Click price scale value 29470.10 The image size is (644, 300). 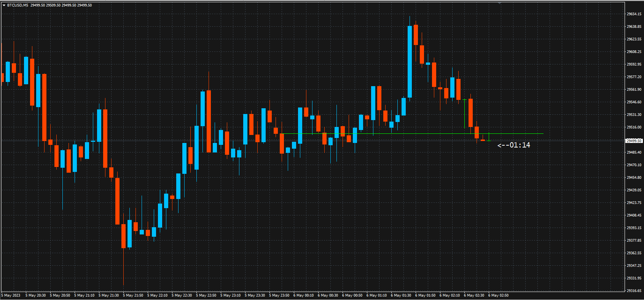coord(634,165)
